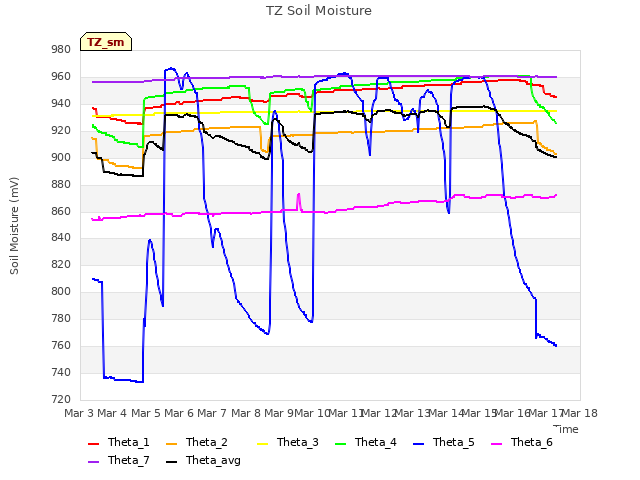Screen dimensions: 640x480
Task: Click the 860 y-axis tick label
Action: pyautogui.click(x=61, y=211)
